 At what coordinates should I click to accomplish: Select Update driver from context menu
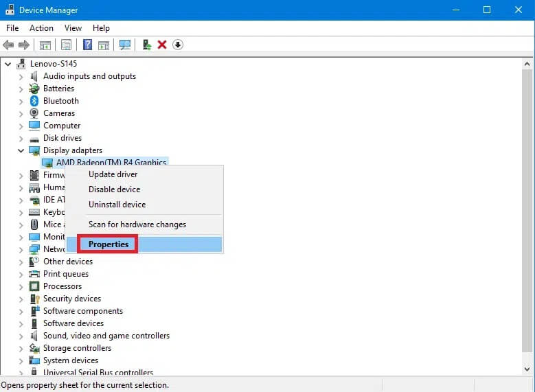(x=113, y=174)
